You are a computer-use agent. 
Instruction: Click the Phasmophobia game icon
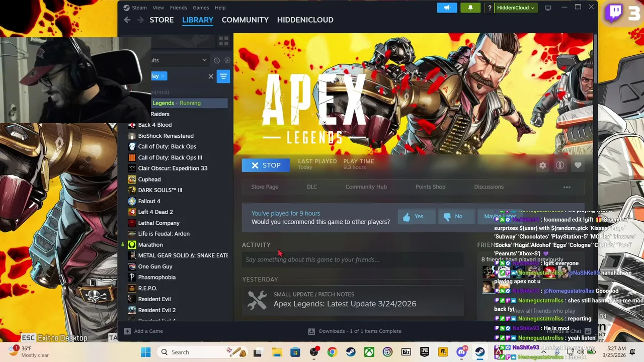click(x=132, y=277)
